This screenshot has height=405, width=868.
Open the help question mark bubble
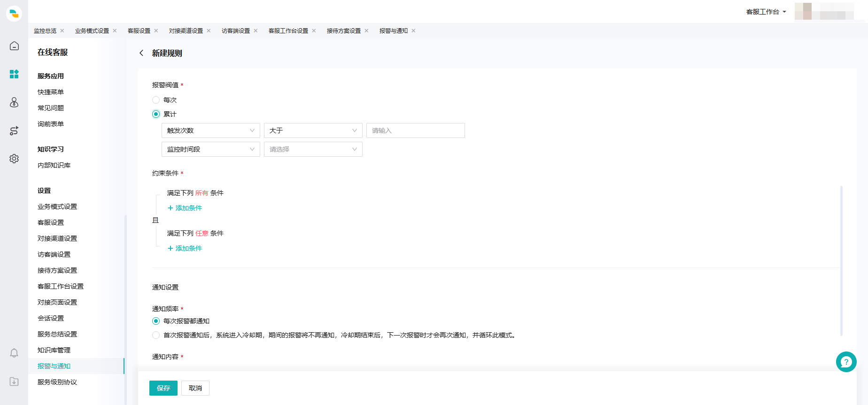(x=846, y=362)
